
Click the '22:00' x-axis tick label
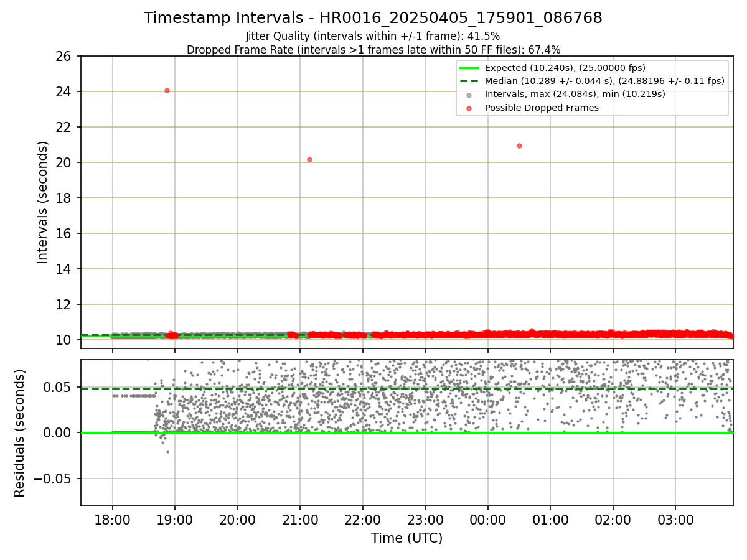pos(362,519)
